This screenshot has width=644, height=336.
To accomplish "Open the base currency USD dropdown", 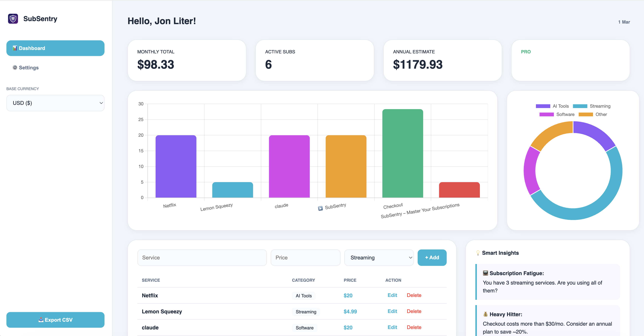I will point(55,103).
